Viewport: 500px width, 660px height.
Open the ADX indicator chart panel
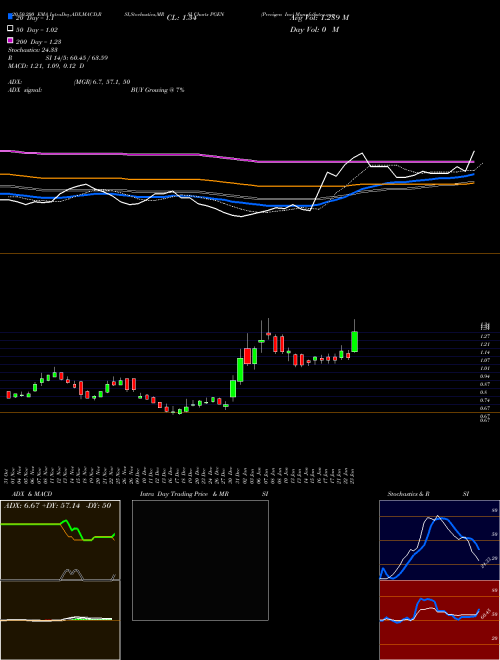[60, 540]
